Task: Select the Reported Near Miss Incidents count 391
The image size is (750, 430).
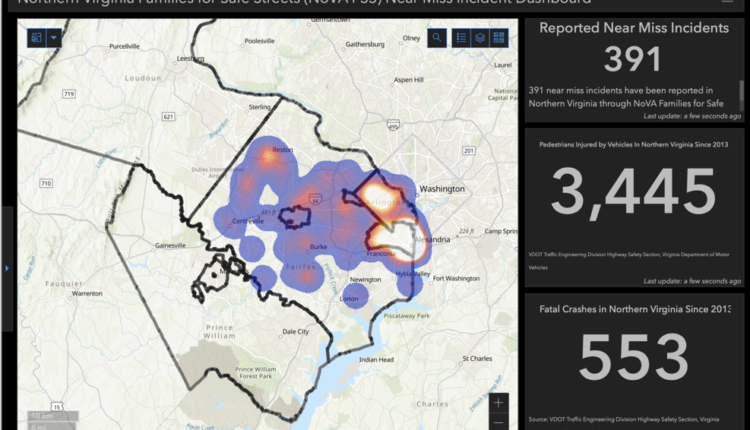Action: pos(633,60)
